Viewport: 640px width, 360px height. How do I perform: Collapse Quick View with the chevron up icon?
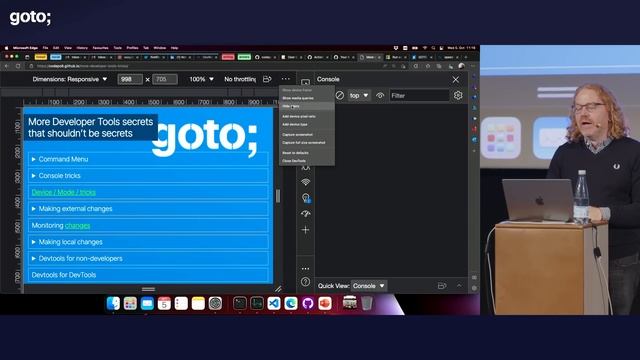pyautogui.click(x=459, y=286)
